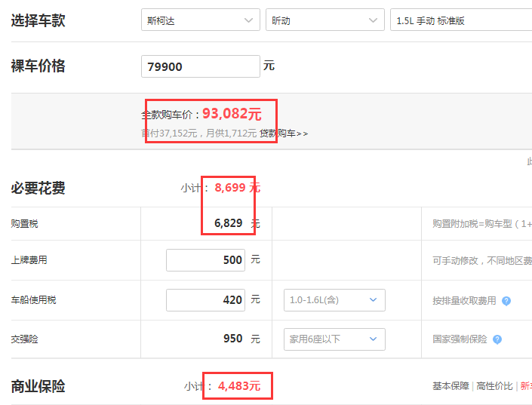Click the 8,699 元 necessary cost subtotal
The image size is (532, 405).
238,188
